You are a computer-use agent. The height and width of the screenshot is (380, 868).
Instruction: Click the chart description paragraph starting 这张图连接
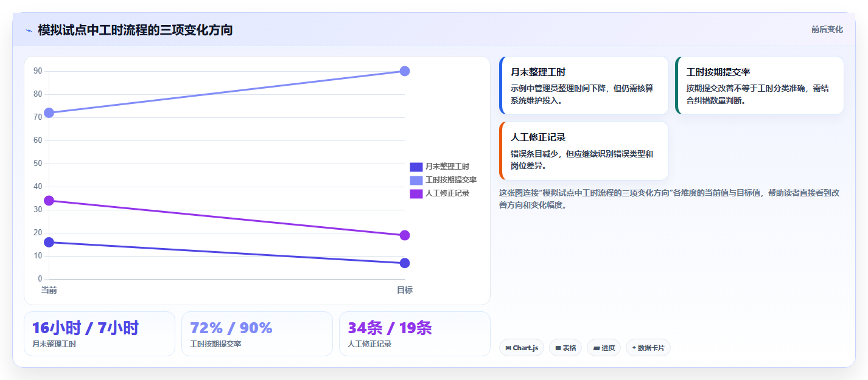(670, 199)
